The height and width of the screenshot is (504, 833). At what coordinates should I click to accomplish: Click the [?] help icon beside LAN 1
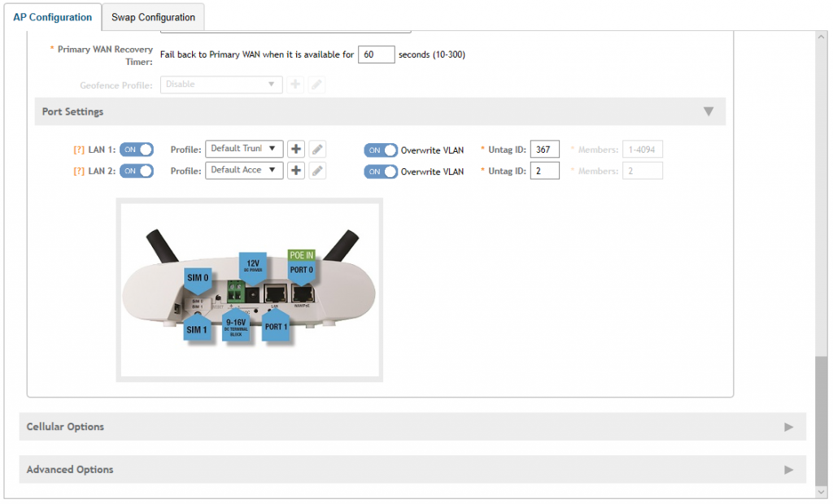[79, 150]
